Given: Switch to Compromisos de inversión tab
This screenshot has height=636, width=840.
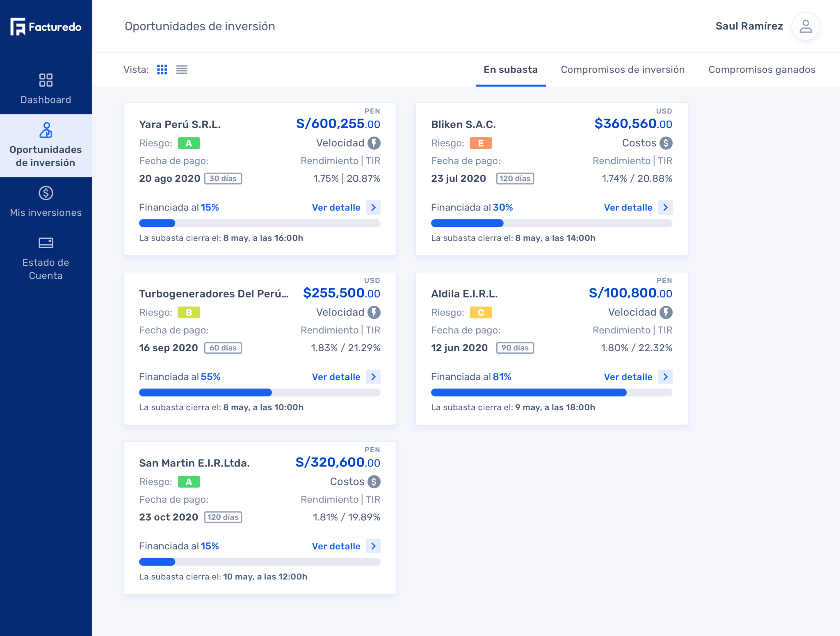Looking at the screenshot, I should pyautogui.click(x=623, y=70).
